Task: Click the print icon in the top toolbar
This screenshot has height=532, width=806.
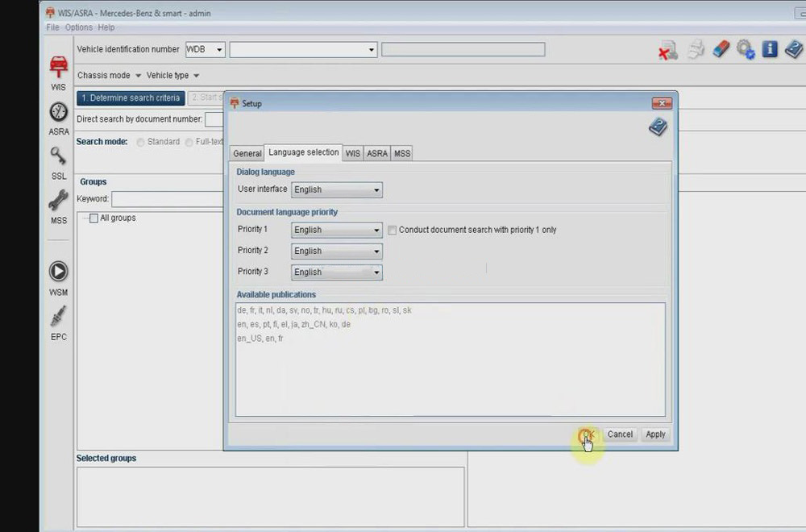Action: (x=696, y=49)
